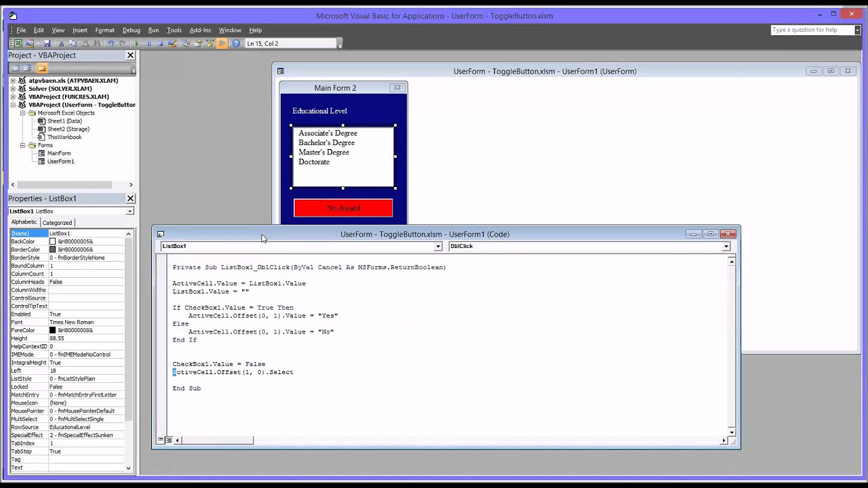Click the blue Help question icon
This screenshot has height=488, width=868.
pyautogui.click(x=236, y=43)
